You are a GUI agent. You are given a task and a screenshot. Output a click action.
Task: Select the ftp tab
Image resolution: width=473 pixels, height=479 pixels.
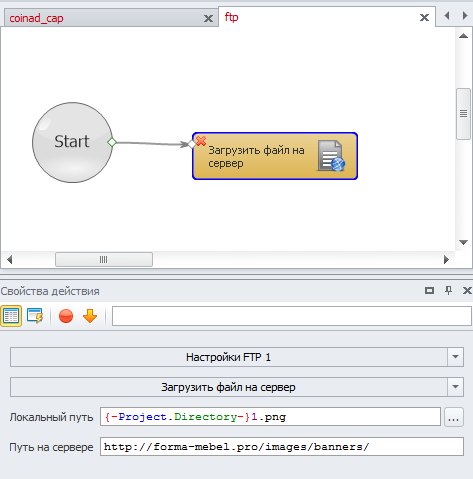[x=232, y=17]
